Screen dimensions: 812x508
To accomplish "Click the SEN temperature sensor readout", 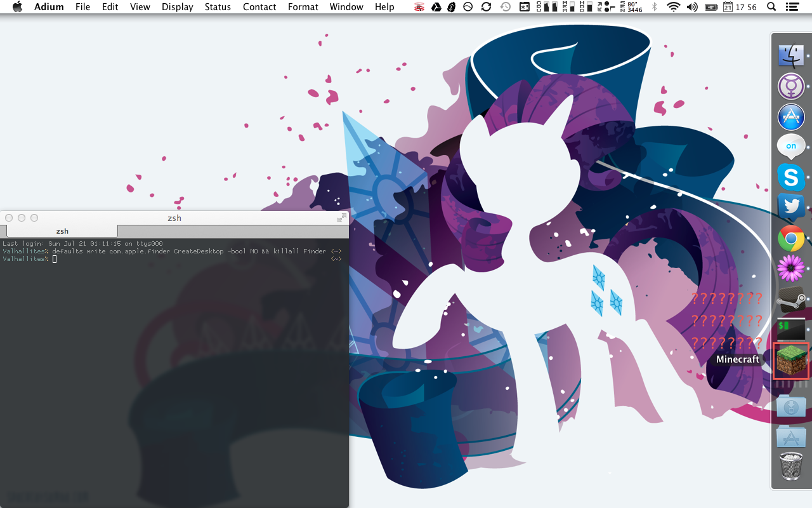I will click(632, 7).
